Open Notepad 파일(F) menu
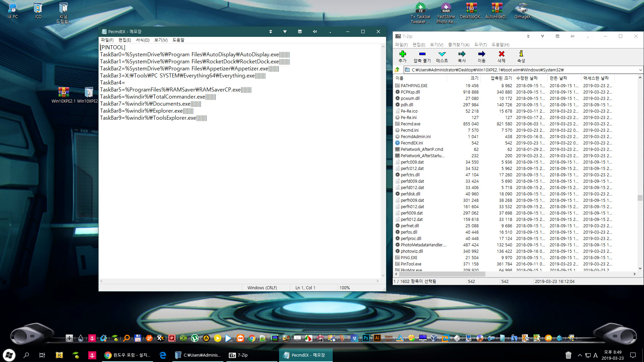This screenshot has width=644, height=362. tap(107, 40)
